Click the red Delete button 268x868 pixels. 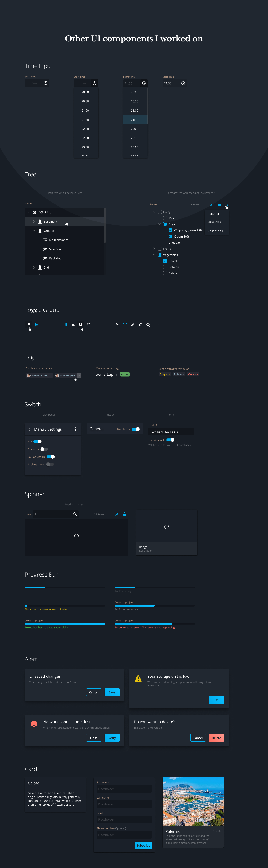pyautogui.click(x=217, y=738)
